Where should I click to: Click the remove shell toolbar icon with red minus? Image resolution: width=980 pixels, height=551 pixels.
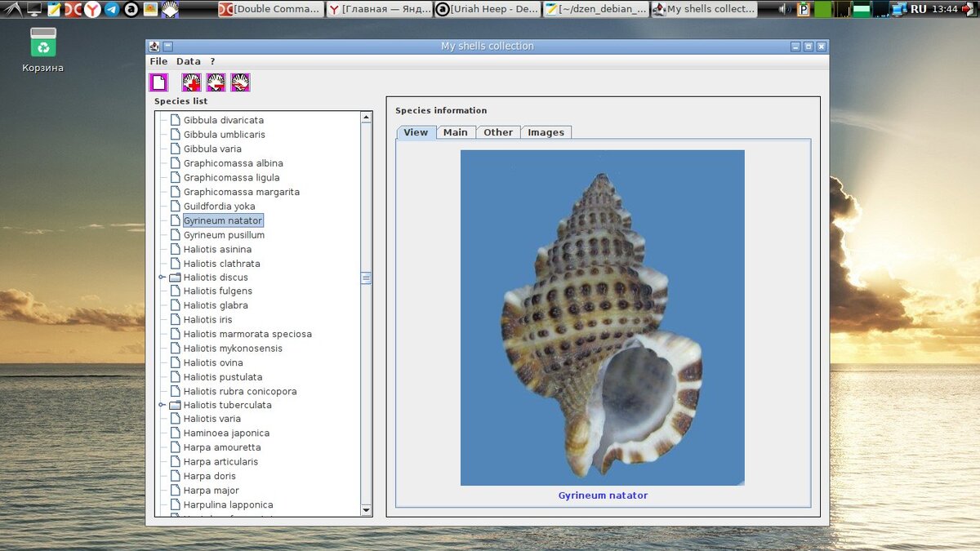pyautogui.click(x=216, y=82)
